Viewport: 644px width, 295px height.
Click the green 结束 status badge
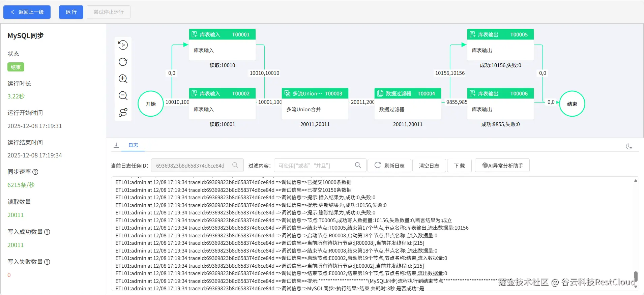tap(16, 67)
